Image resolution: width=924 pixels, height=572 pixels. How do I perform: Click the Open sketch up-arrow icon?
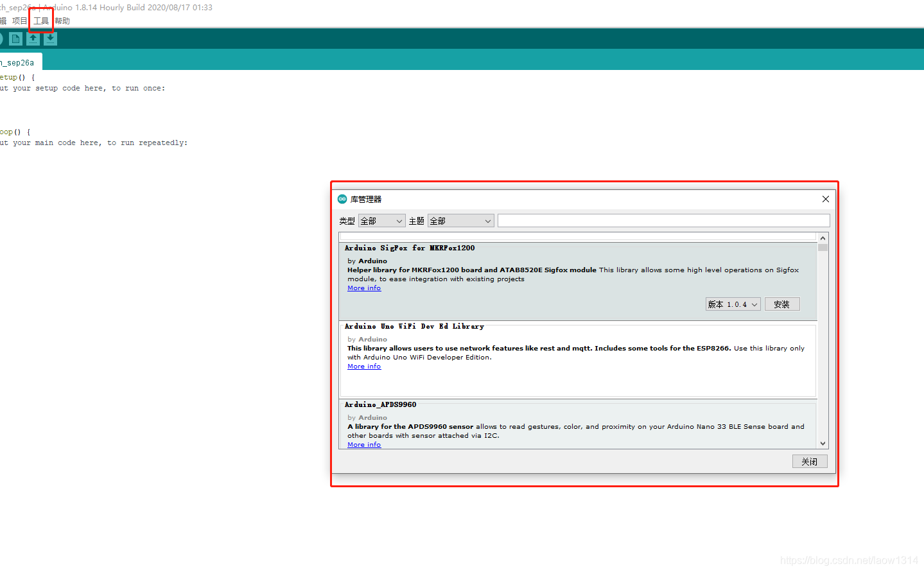tap(33, 39)
